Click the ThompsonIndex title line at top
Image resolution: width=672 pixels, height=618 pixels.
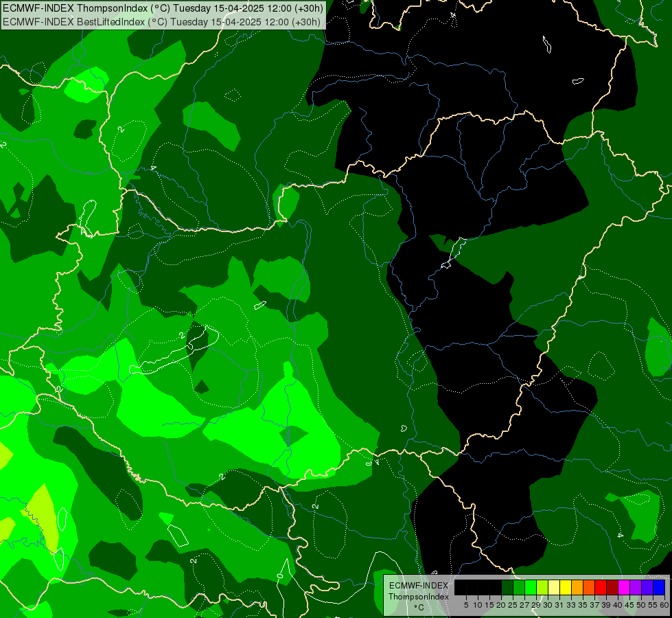click(163, 8)
